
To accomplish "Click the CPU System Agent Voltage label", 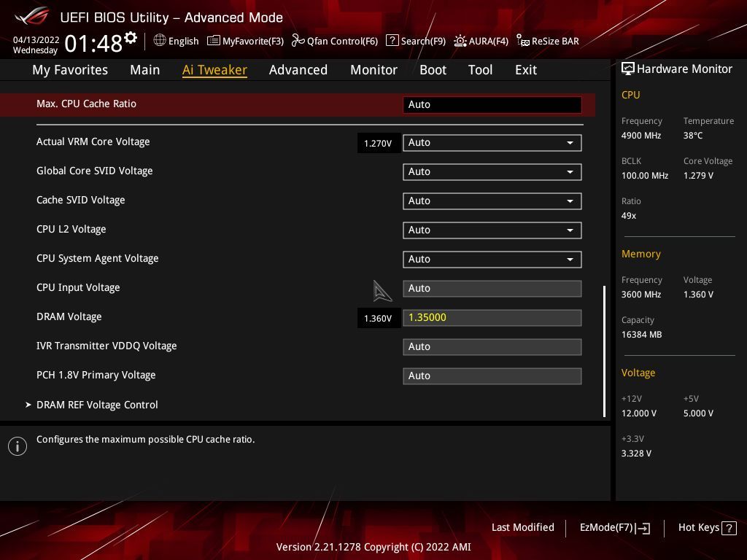I will (x=97, y=259).
